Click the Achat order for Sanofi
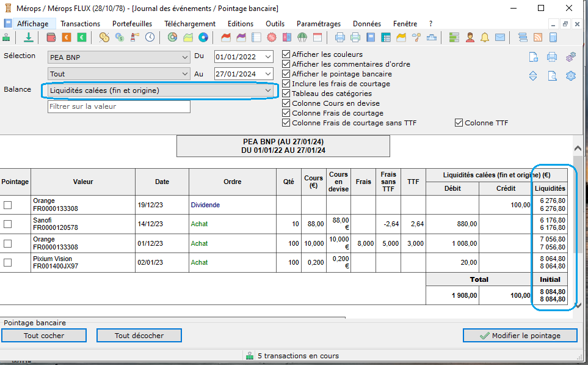Image resolution: width=588 pixels, height=365 pixels. [x=199, y=224]
